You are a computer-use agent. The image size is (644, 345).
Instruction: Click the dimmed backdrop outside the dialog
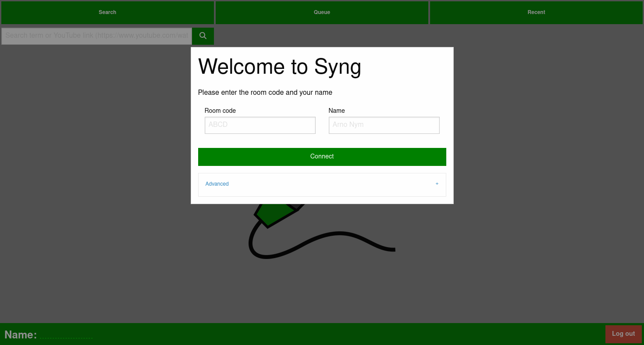point(526,176)
